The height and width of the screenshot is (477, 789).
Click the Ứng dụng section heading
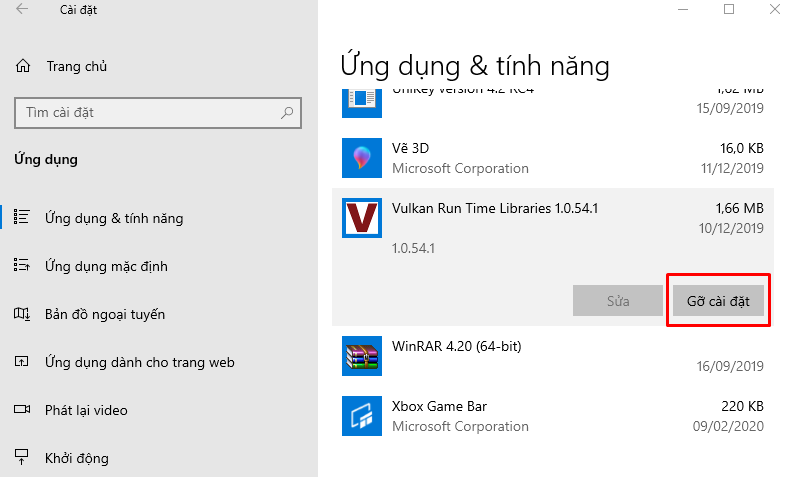(x=46, y=160)
